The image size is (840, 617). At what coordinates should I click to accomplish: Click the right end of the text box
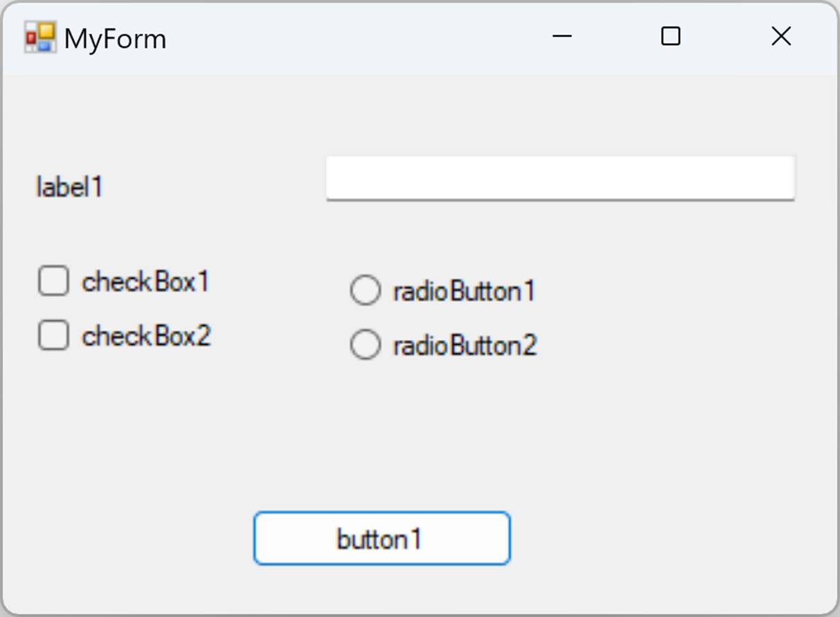coord(783,179)
